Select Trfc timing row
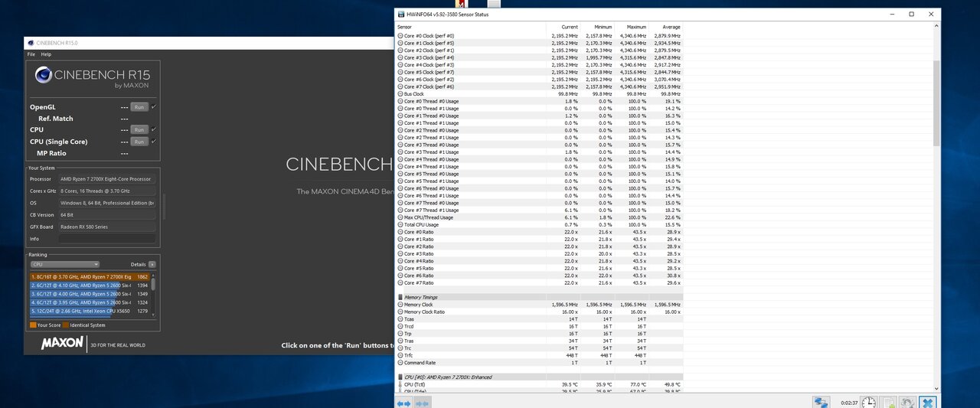This screenshot has height=408, width=980. [x=539, y=355]
